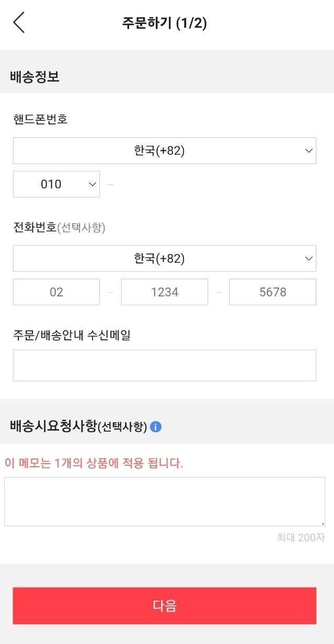Viewport: 334px width, 644px height.
Task: Click the 5678 phone number field
Action: [x=272, y=292]
